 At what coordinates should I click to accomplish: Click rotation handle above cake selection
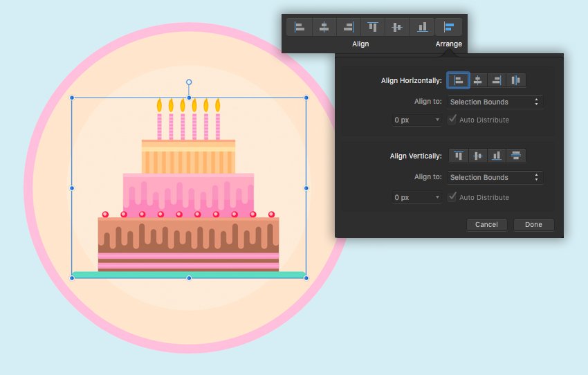189,82
